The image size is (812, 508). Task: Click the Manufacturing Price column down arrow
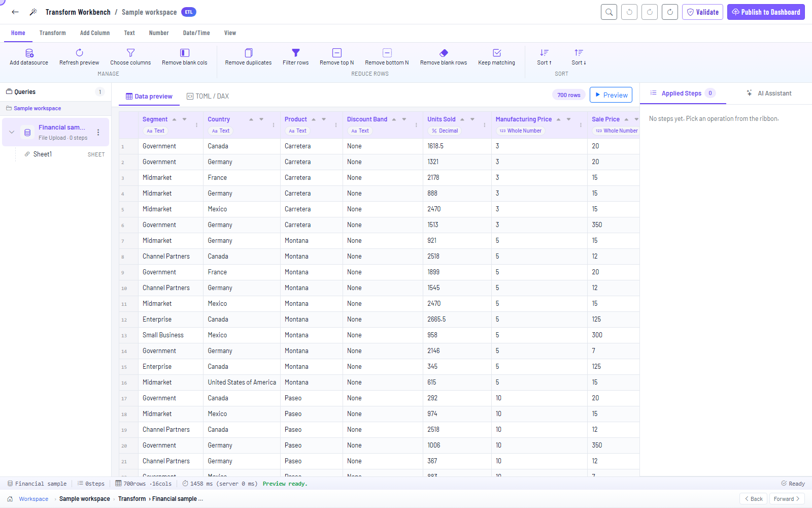pos(569,119)
